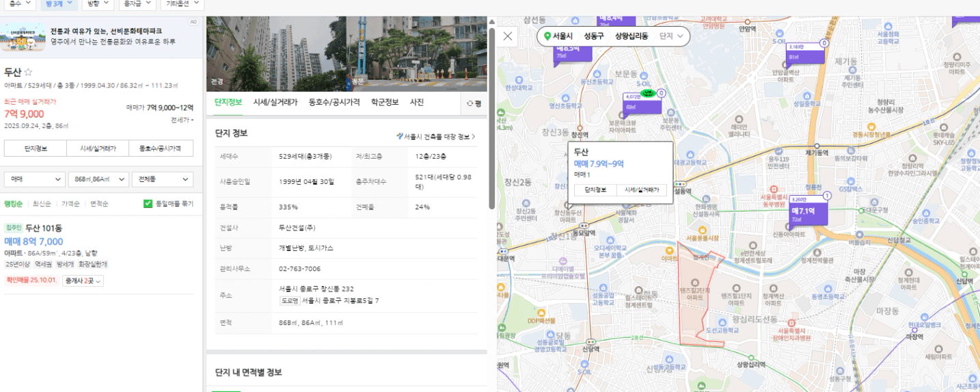Click the 제기동역 station marker on the map
This screenshot has width=980, height=392.
pyautogui.click(x=816, y=144)
